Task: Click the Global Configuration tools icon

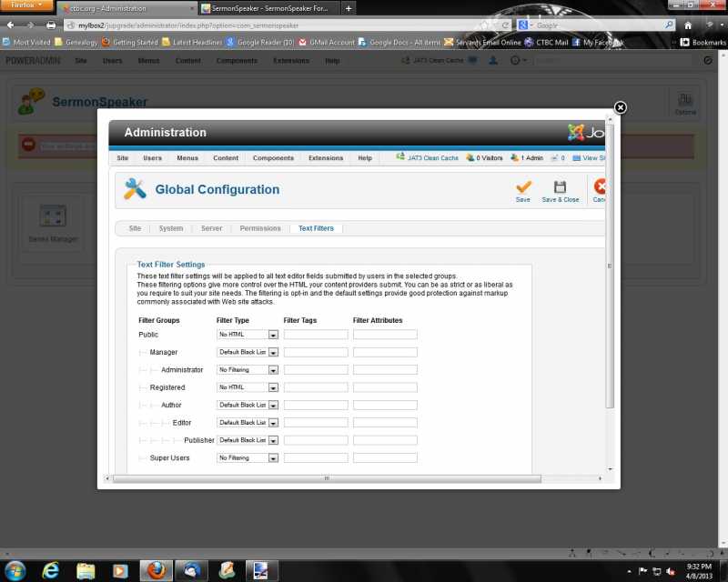Action: 135,188
